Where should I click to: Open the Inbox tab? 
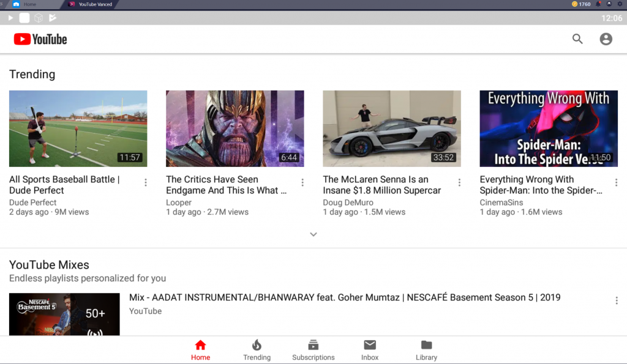pyautogui.click(x=370, y=350)
